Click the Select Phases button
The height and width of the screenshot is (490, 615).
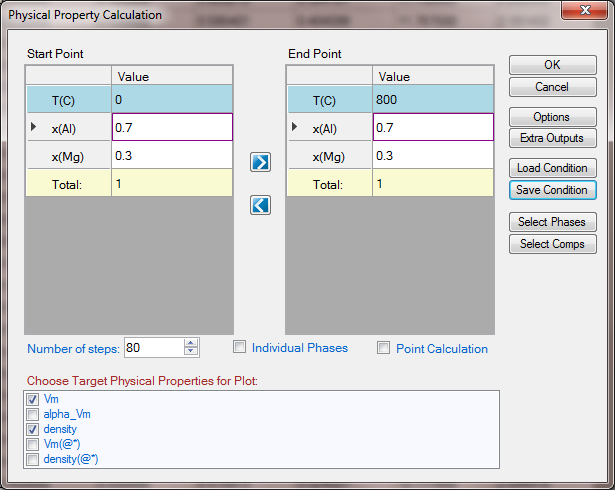point(552,222)
